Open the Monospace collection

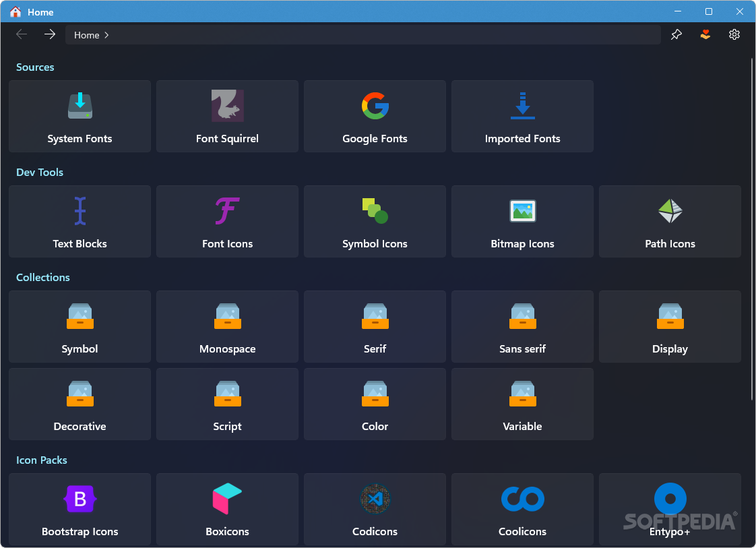227,327
